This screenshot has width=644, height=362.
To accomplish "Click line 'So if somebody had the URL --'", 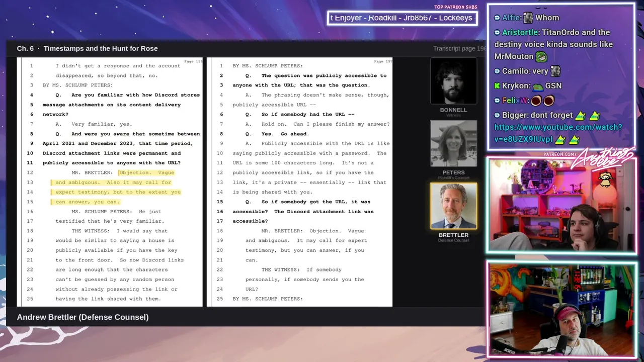I will pyautogui.click(x=308, y=114).
